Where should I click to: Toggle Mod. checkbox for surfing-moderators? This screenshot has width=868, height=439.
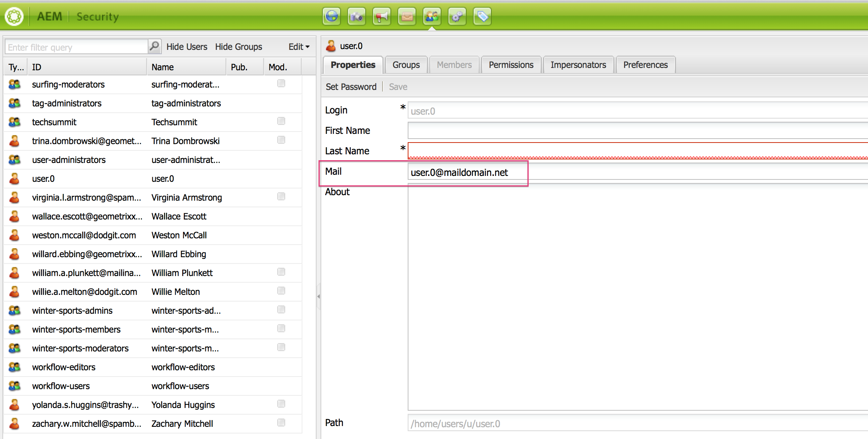point(281,83)
